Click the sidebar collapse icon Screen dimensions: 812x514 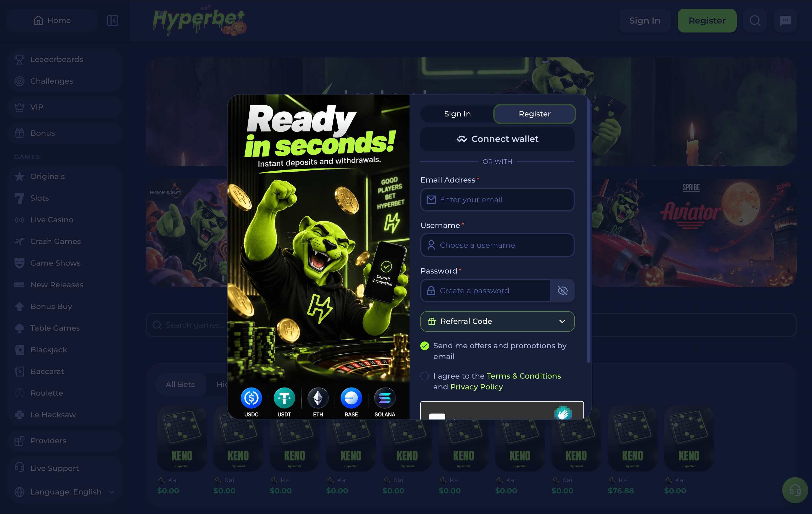112,21
